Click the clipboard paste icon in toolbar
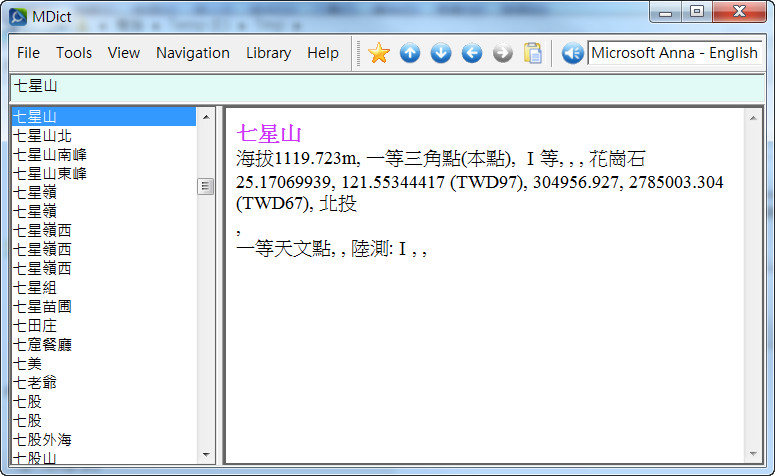Viewport: 775px width, 476px height. (533, 53)
